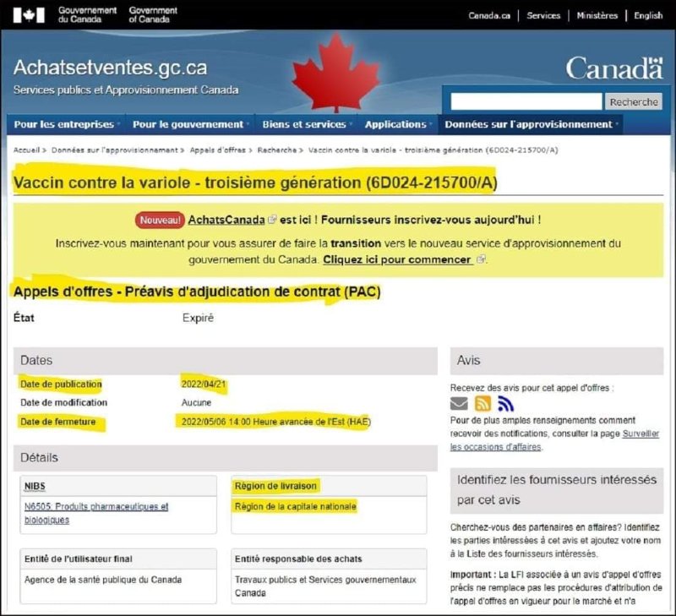Viewport: 676px width, 616px height.
Task: Open the Pour les entreprises menu
Action: tap(67, 124)
